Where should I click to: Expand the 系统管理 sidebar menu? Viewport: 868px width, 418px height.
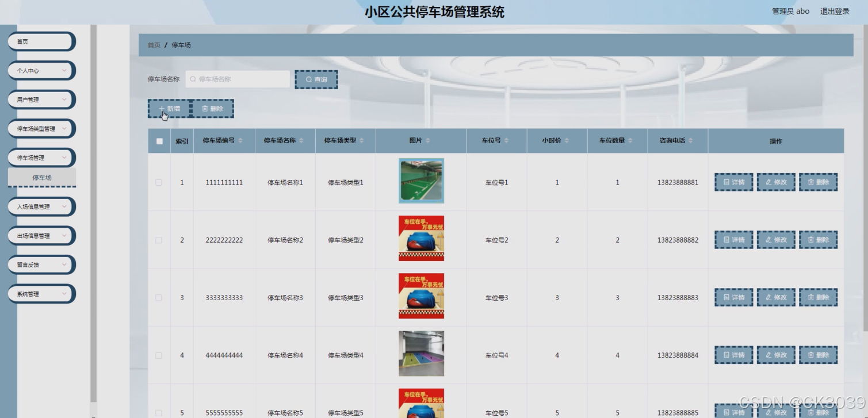[x=41, y=294]
